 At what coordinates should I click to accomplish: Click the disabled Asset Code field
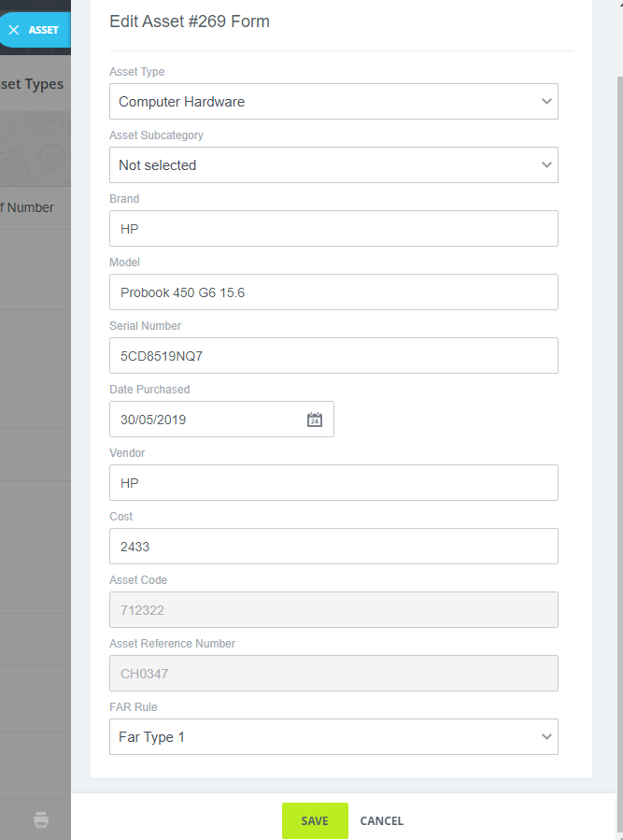pyautogui.click(x=333, y=610)
